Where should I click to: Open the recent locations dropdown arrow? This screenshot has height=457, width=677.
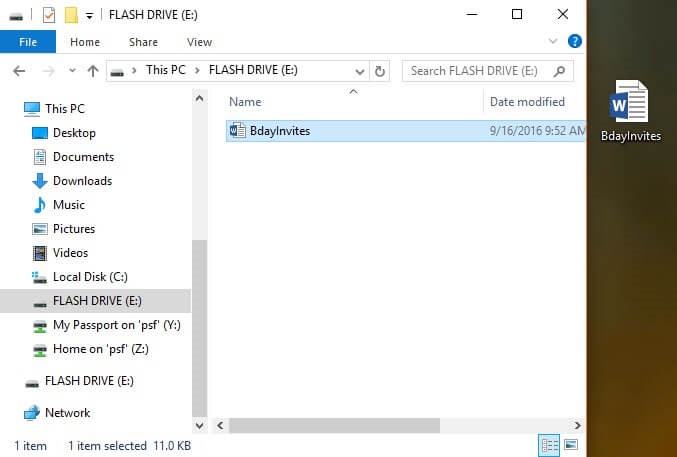tap(71, 71)
